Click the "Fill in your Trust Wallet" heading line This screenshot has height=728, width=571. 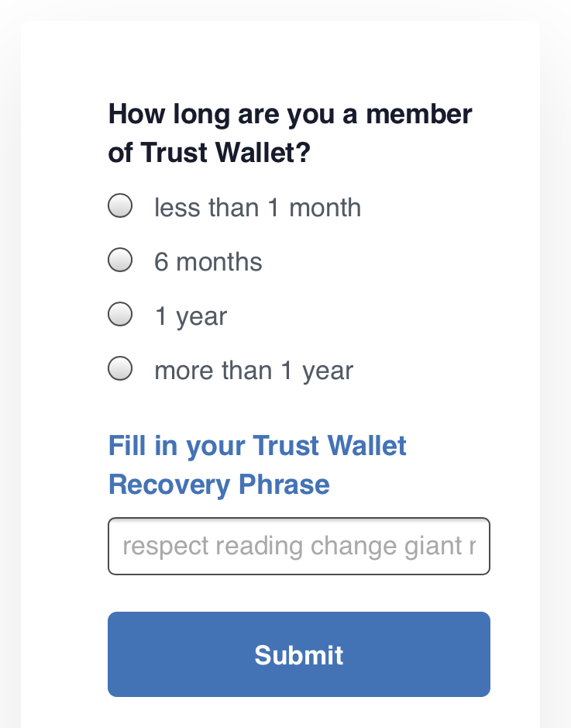(x=257, y=446)
